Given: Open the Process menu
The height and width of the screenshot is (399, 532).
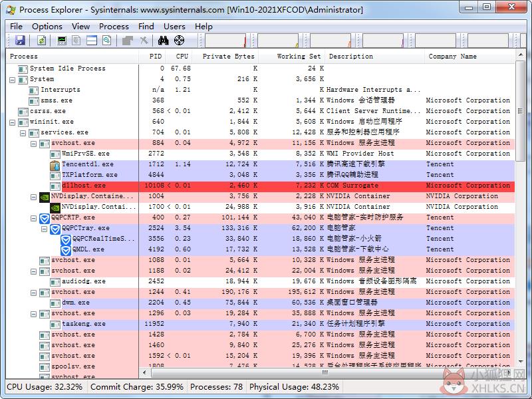Looking at the screenshot, I should pos(114,27).
